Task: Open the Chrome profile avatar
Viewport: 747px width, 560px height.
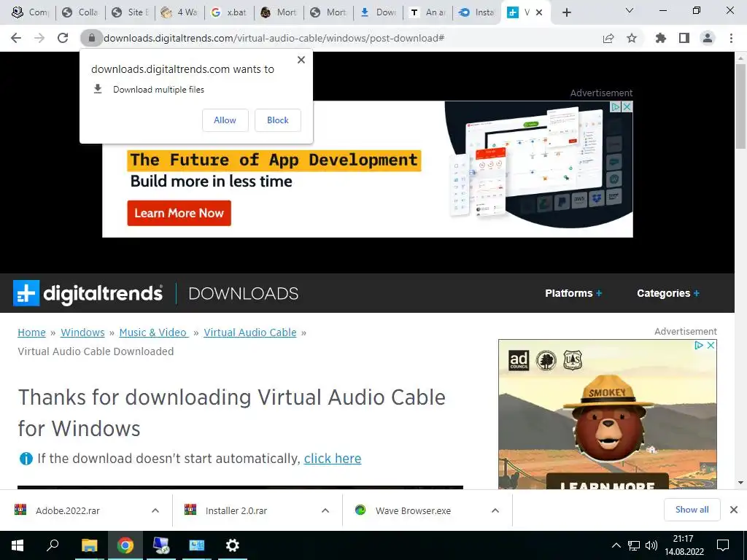Action: pos(708,38)
